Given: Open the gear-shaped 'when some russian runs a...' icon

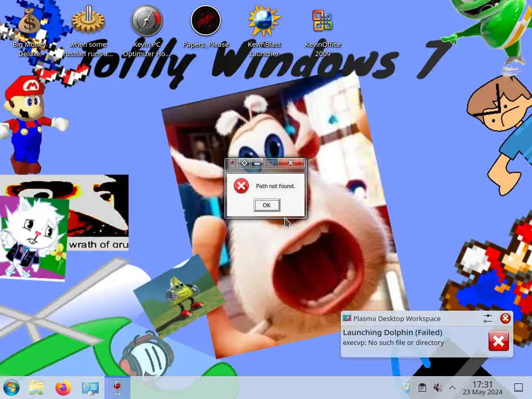Looking at the screenshot, I should 88,31.
